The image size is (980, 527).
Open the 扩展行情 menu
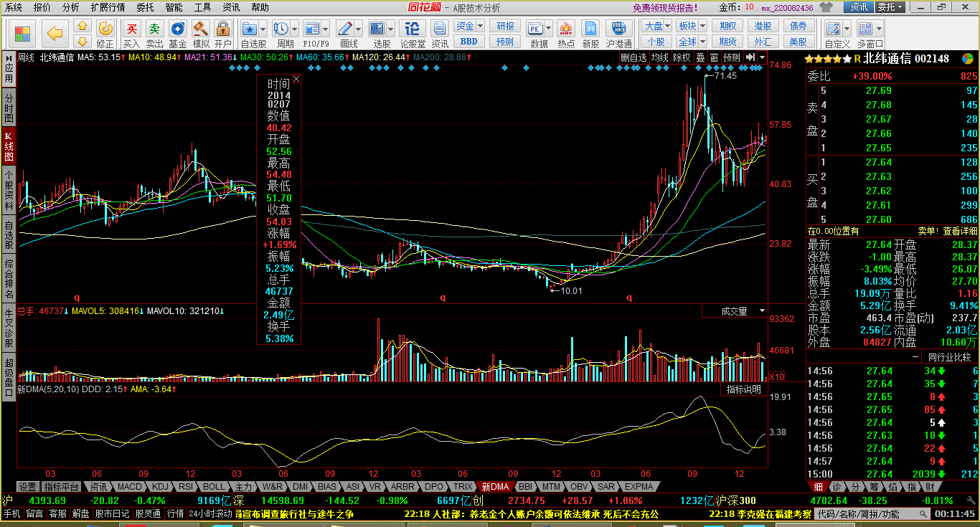pos(108,7)
